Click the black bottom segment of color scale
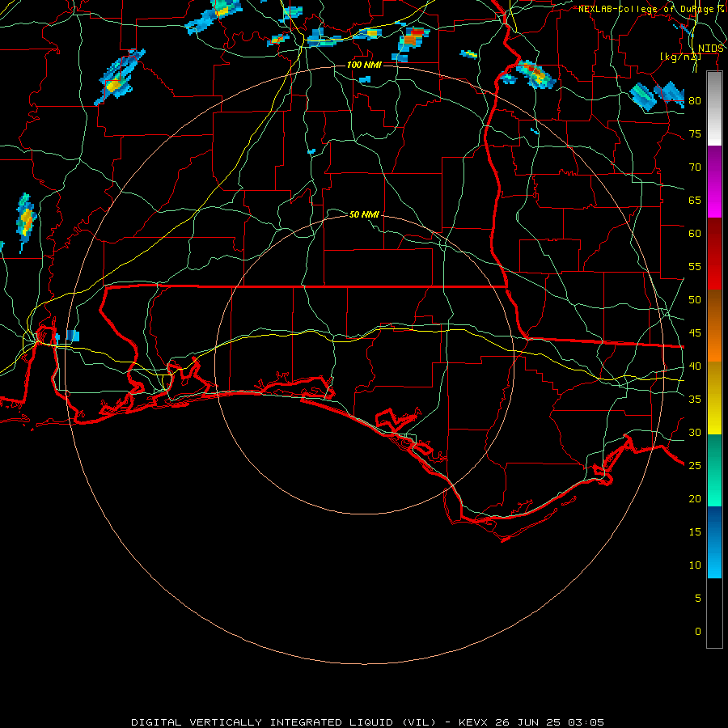 click(x=714, y=613)
